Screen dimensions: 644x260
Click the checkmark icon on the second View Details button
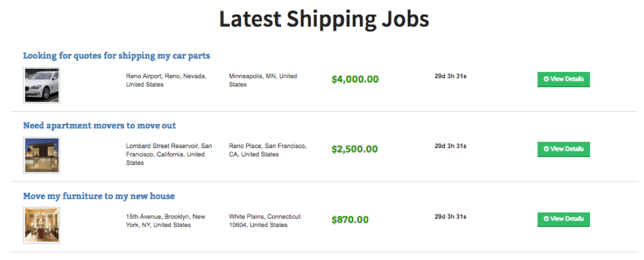pyautogui.click(x=546, y=149)
